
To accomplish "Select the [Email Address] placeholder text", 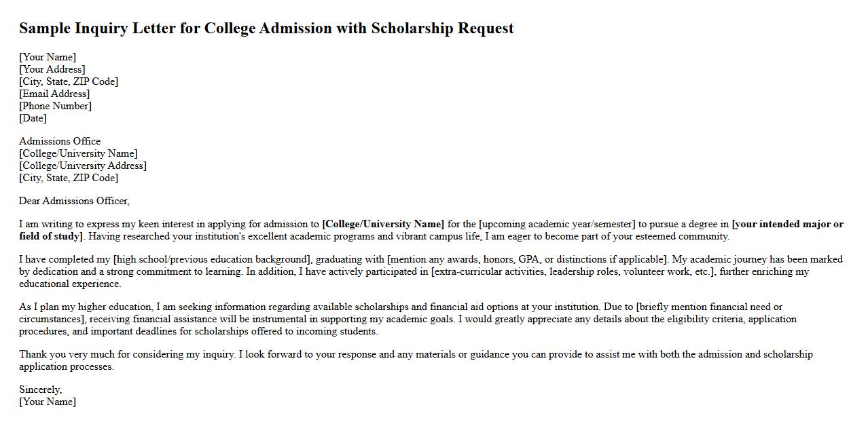I will pos(54,94).
